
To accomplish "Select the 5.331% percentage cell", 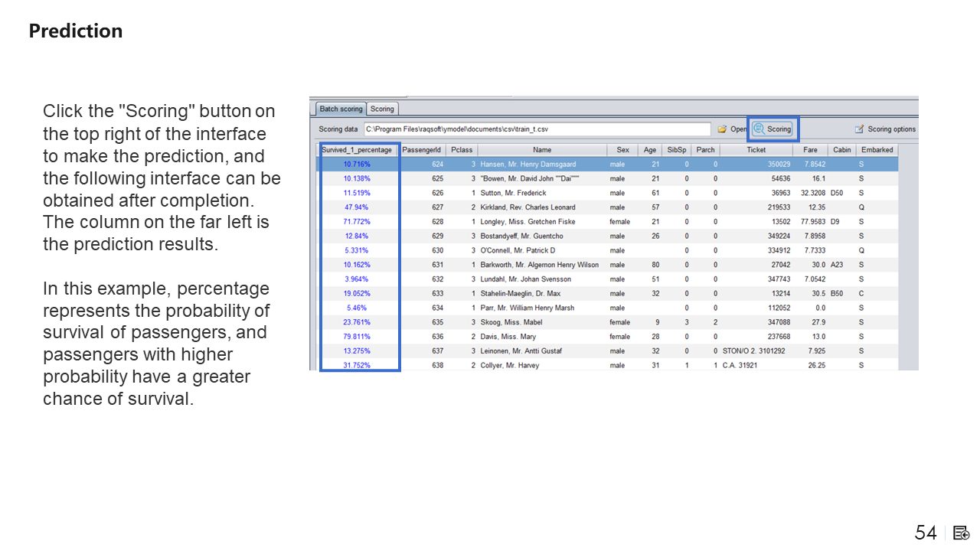I will 357,250.
